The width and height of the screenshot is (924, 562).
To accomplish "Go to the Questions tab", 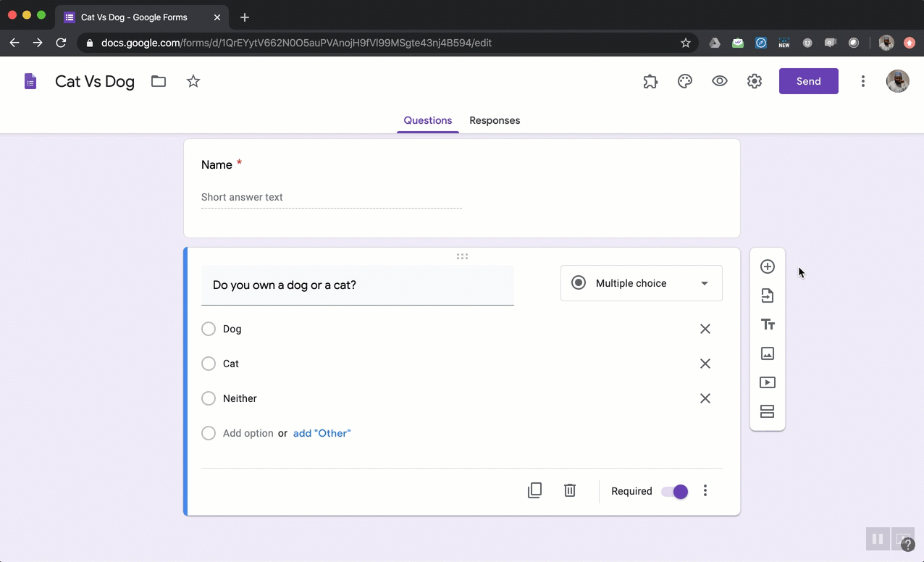I will [427, 120].
